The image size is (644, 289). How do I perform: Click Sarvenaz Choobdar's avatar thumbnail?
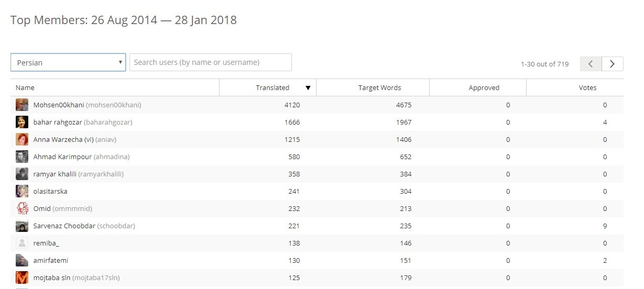(x=22, y=226)
